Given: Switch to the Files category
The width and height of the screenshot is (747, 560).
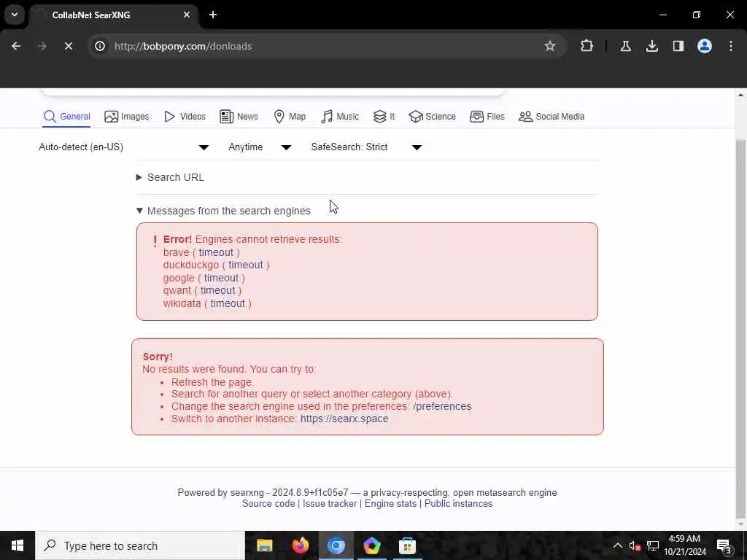Looking at the screenshot, I should (487, 117).
